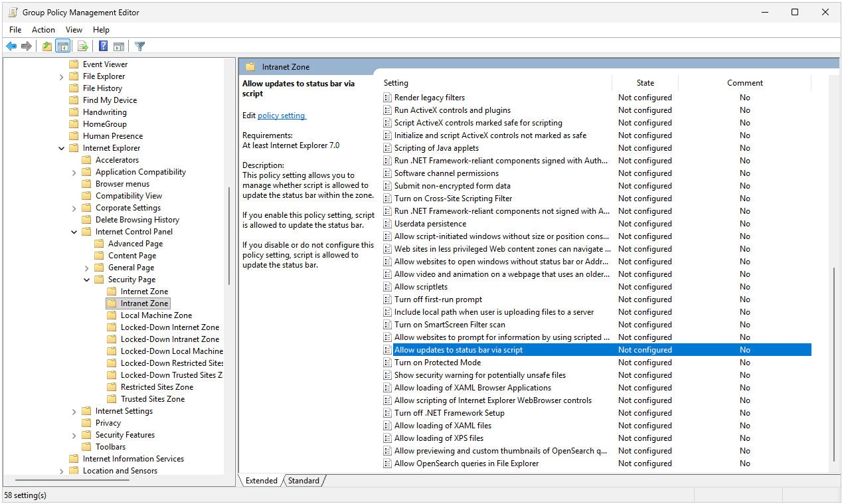Image resolution: width=842 pixels, height=504 pixels.
Task: Click the policy icon for Scripting of Java applets
Action: (388, 148)
